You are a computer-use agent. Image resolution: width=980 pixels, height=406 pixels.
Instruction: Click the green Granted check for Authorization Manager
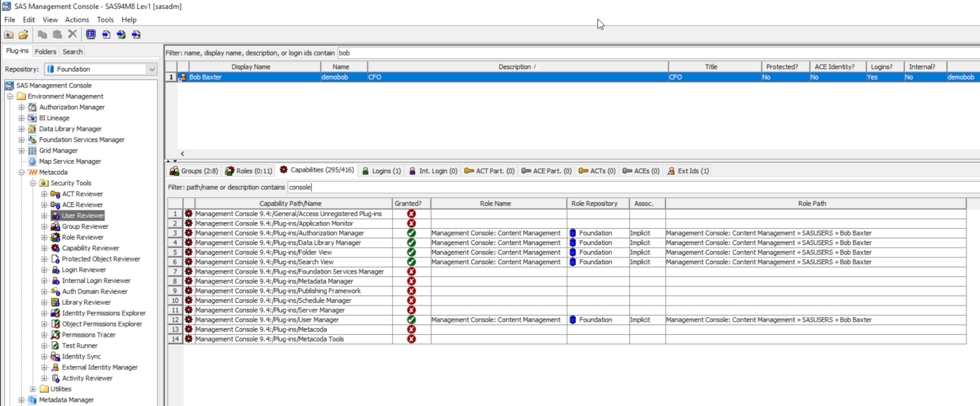coord(409,232)
